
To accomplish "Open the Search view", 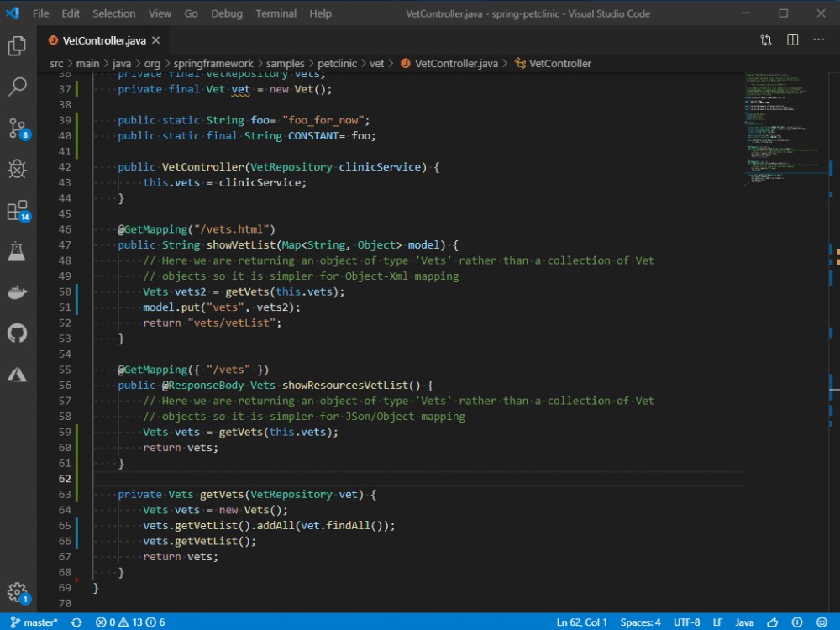I will pos(18,86).
